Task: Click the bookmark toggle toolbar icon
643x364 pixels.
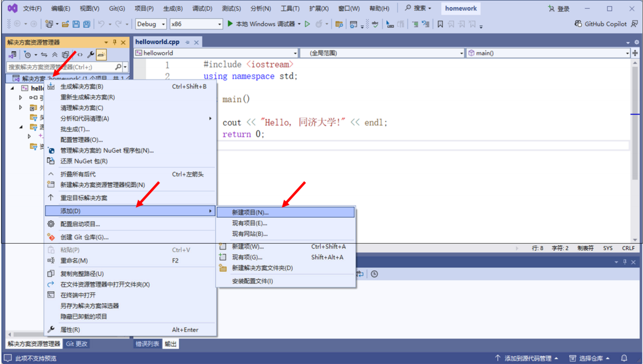Action: (x=440, y=24)
